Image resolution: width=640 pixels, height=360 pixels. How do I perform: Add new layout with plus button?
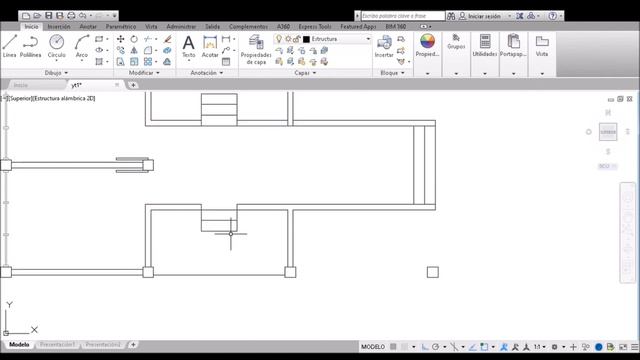(133, 344)
